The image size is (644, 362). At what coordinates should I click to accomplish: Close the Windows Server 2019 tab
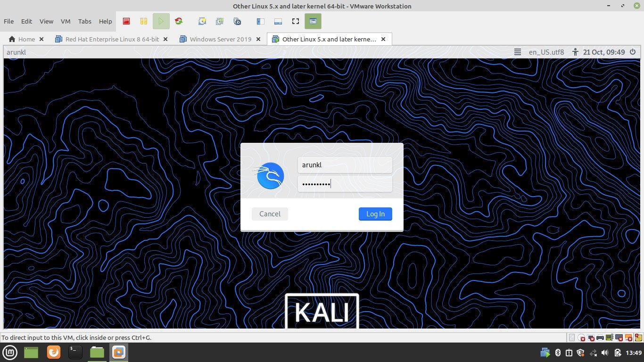(258, 39)
